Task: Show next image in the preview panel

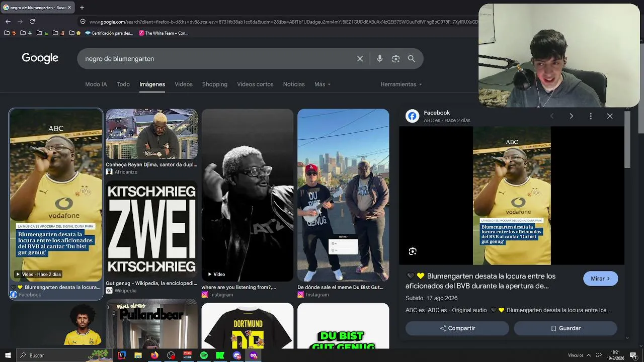Action: (x=571, y=116)
